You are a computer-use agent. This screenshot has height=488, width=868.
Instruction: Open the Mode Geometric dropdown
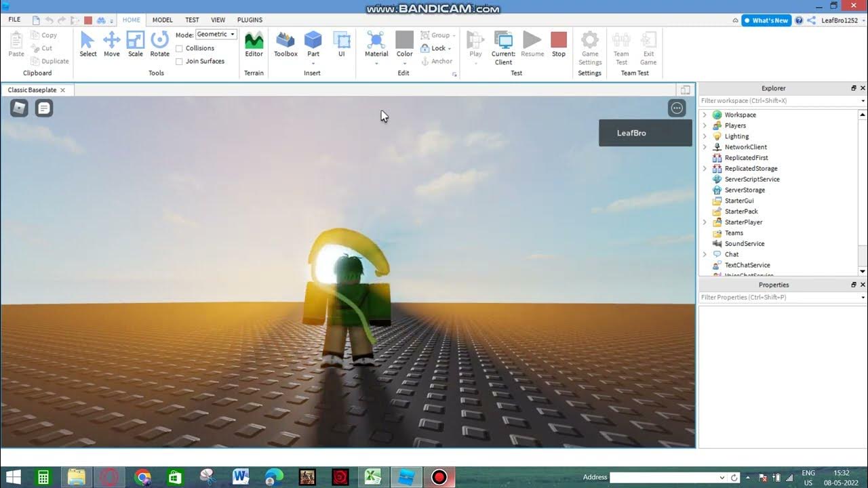(216, 35)
